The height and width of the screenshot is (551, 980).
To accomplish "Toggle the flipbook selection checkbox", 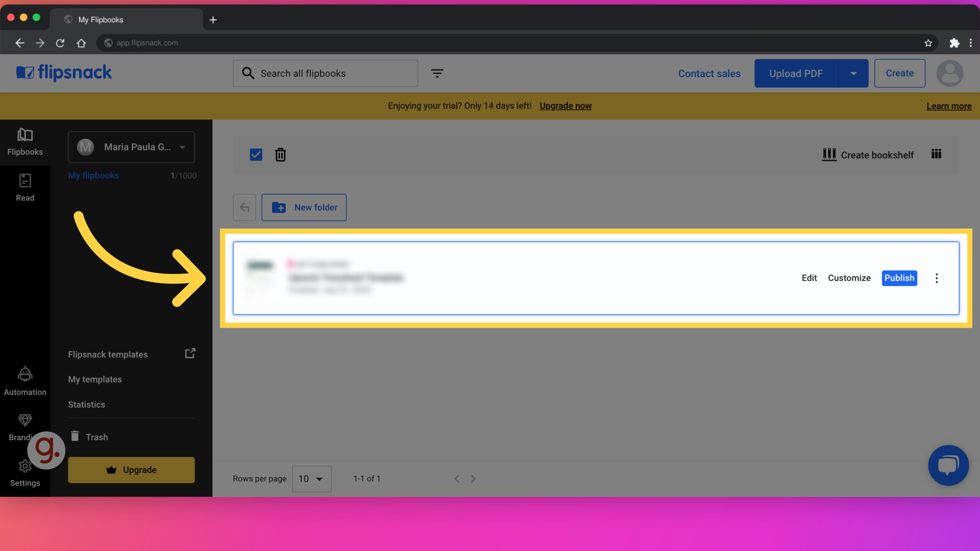I will 256,155.
